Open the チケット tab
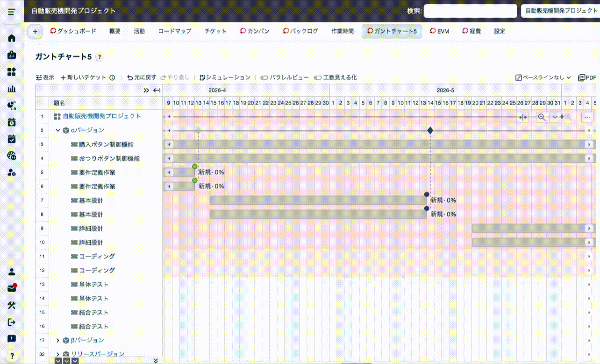This screenshot has width=600, height=364. point(215,31)
